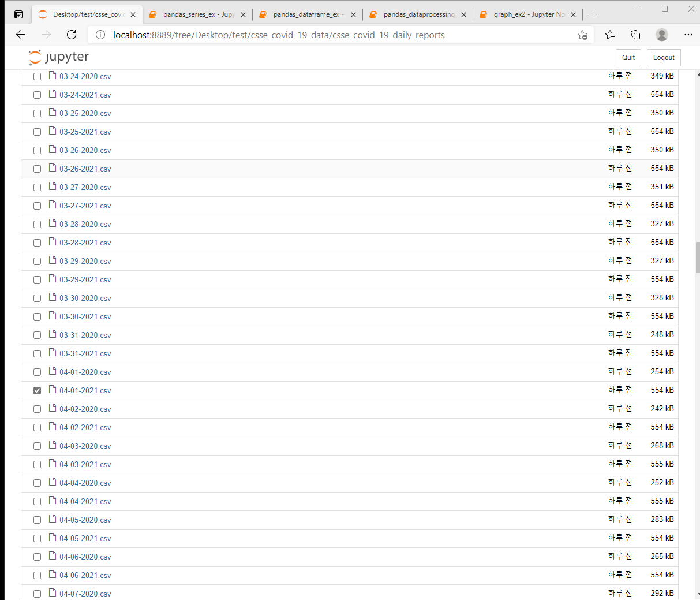700x600 pixels.
Task: Select the checkbox for 03-31-2021.csv
Action: (x=37, y=353)
